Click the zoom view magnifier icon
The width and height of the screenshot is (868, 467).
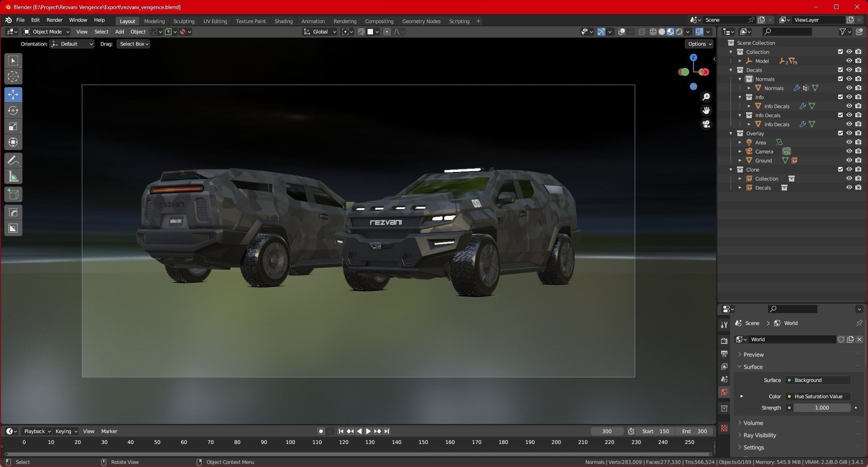(706, 97)
